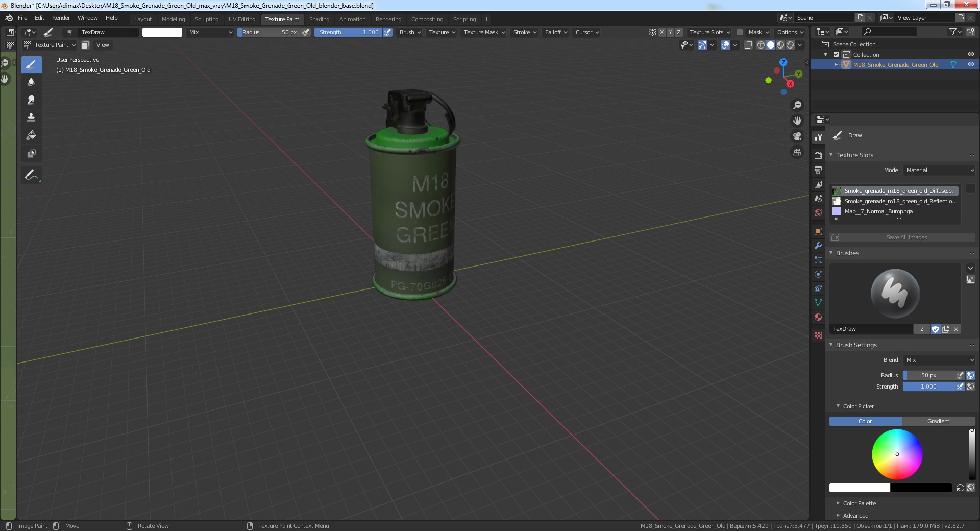Screen dimensions: 980x531
Task: Open header blend mode Mix dropdown
Action: click(210, 32)
